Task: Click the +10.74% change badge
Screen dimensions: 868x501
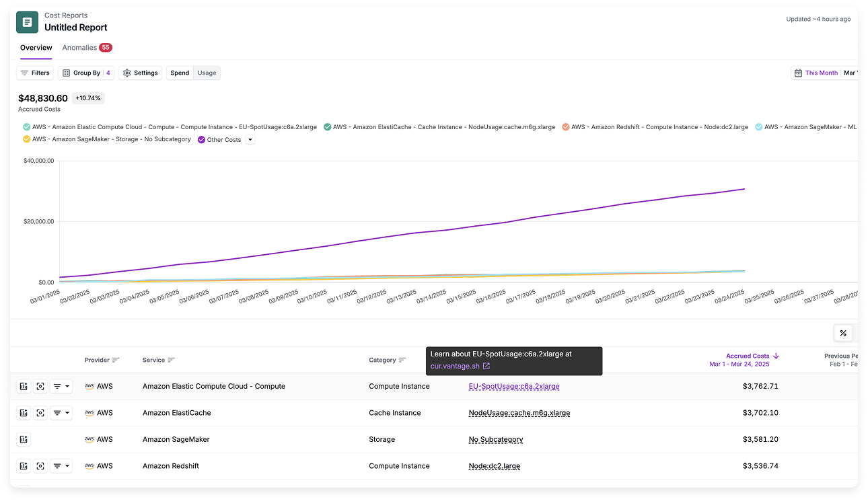Action: 88,98
